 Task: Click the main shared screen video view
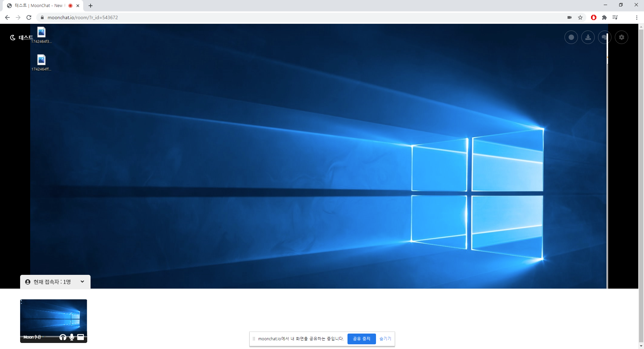pos(319,156)
